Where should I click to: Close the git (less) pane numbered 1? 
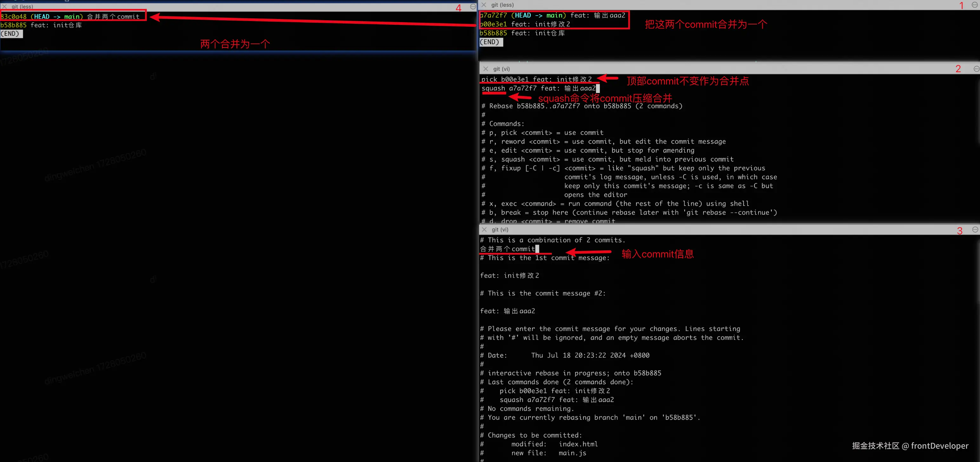tap(484, 5)
